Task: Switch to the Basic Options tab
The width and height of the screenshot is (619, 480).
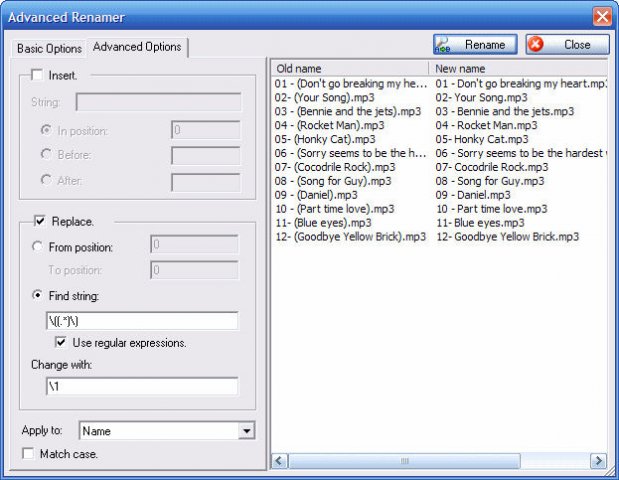Action: pos(49,49)
